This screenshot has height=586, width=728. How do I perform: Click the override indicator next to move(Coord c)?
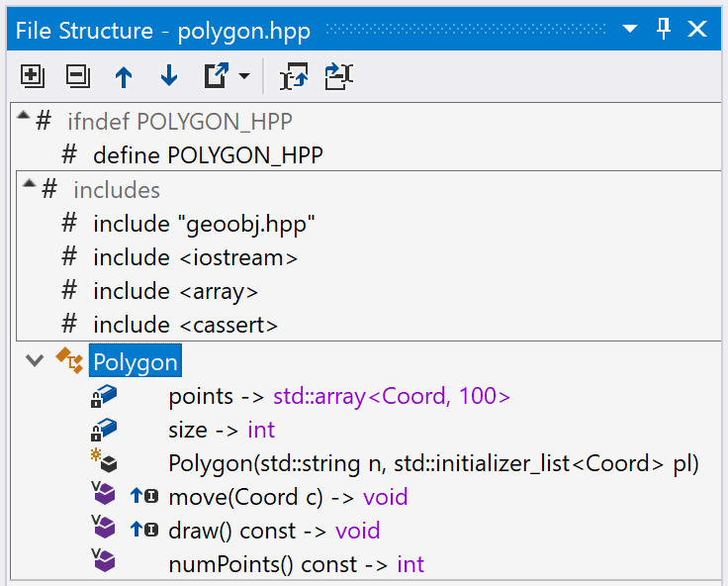144,496
